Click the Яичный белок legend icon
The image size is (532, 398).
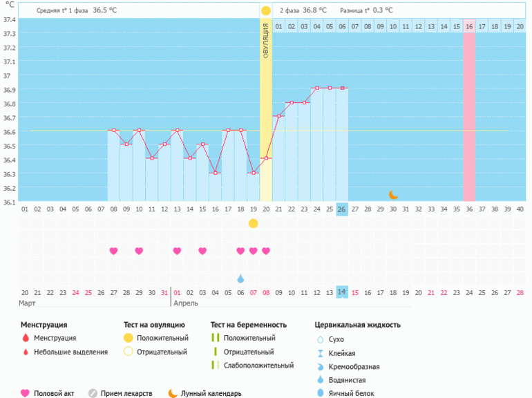point(320,393)
